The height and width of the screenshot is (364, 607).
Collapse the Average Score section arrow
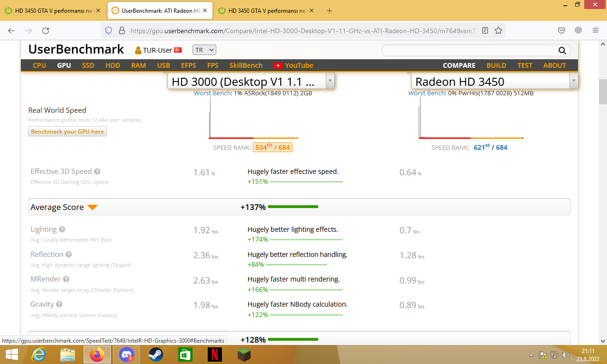[92, 208]
